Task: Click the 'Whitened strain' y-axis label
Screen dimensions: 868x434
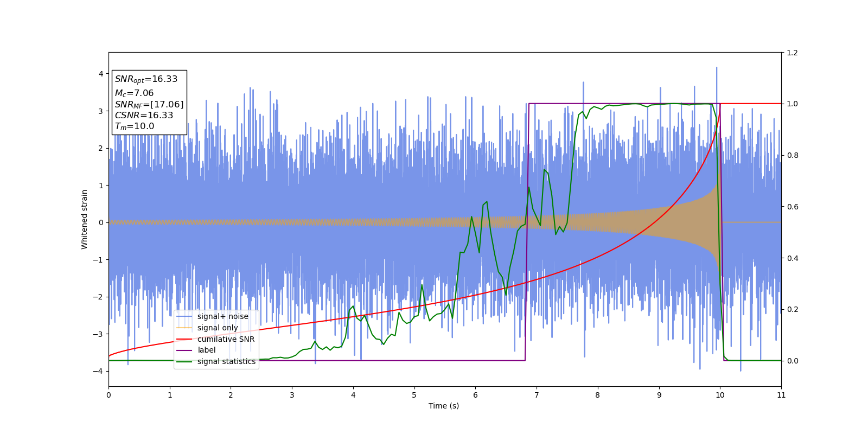Action: (x=85, y=219)
